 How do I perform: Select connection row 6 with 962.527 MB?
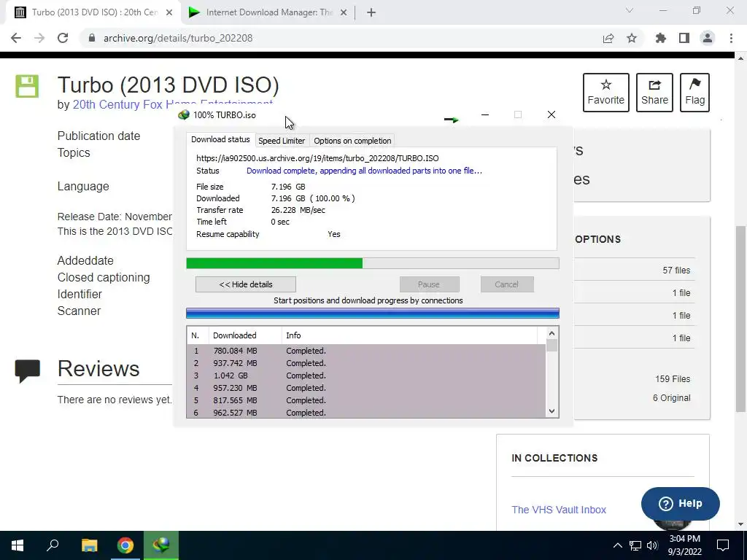coord(366,413)
